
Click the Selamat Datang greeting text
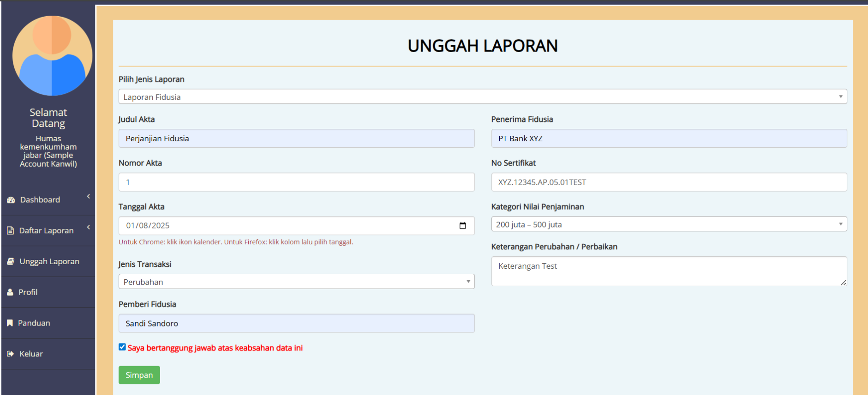click(48, 118)
